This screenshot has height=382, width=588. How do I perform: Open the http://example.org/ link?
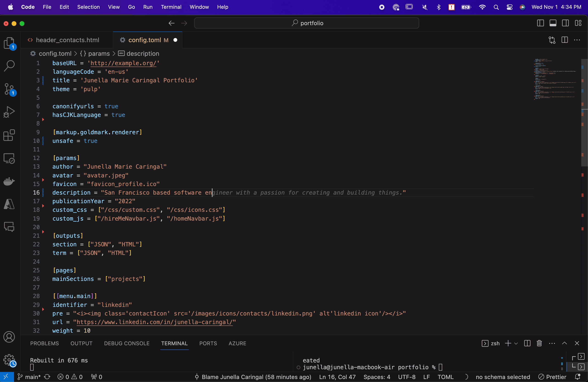[x=123, y=63]
